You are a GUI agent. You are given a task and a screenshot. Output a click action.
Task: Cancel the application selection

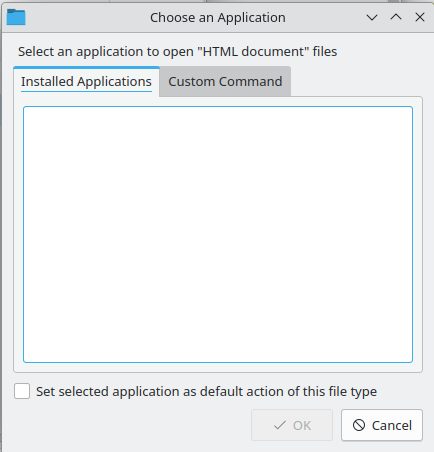pyautogui.click(x=382, y=425)
